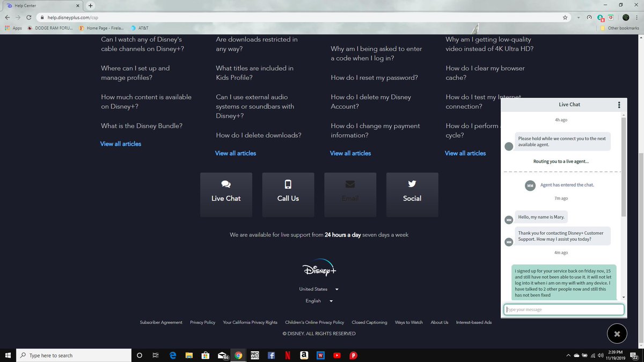The image size is (644, 362).
Task: Open article 'How do I delete downloads?'
Action: (x=259, y=136)
